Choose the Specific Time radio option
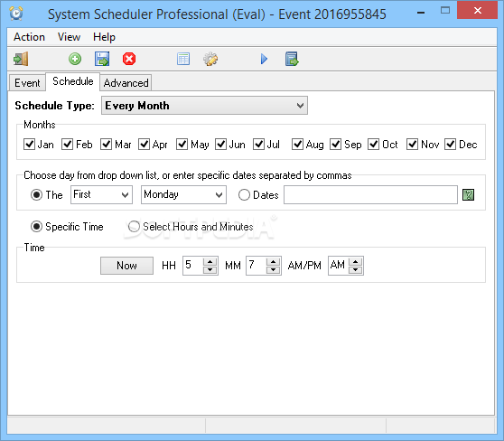Viewport: 504px width, 441px height. (36, 227)
